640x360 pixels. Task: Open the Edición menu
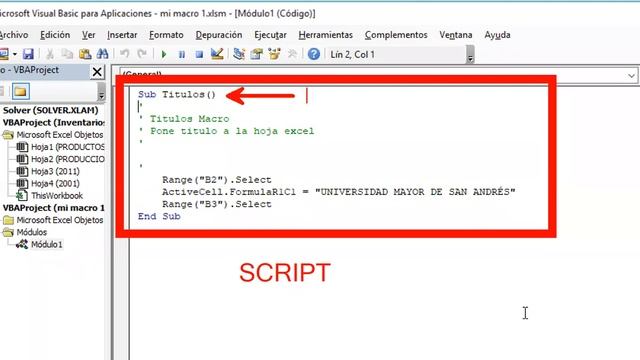(55, 35)
